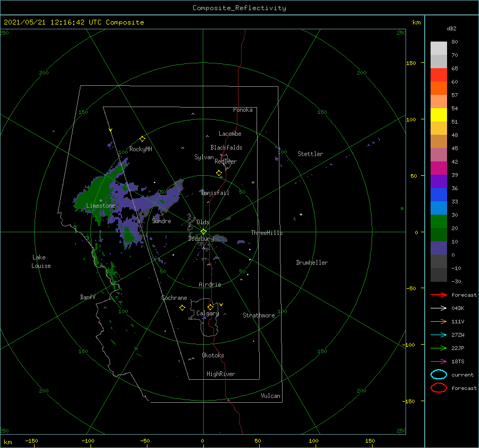479x448 pixels.
Task: Click the Limestone label
Action: click(101, 206)
